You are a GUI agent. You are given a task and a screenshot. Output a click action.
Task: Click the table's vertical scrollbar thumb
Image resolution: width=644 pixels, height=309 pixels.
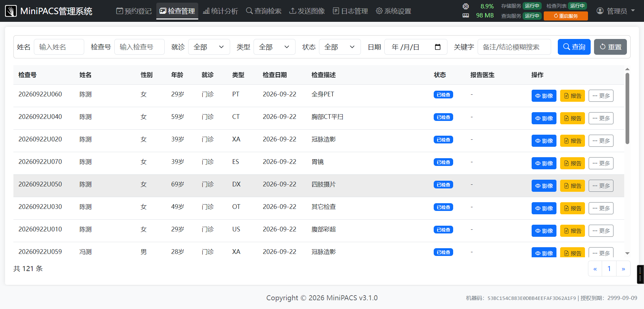tap(627, 108)
